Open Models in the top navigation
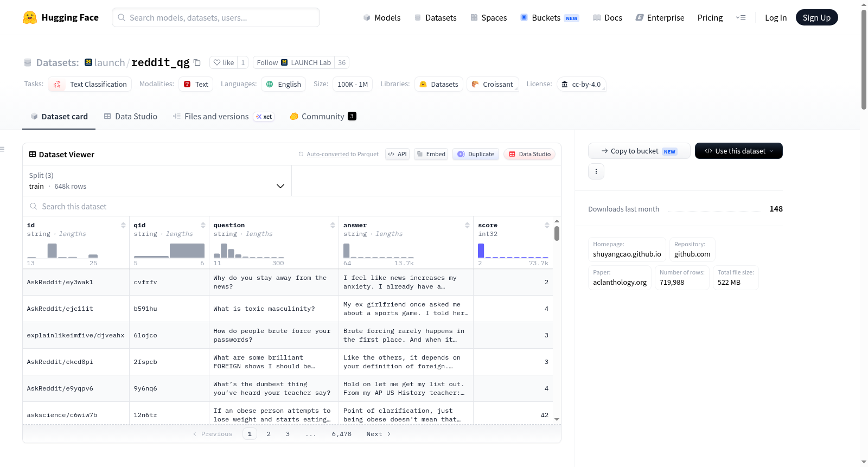 point(382,17)
